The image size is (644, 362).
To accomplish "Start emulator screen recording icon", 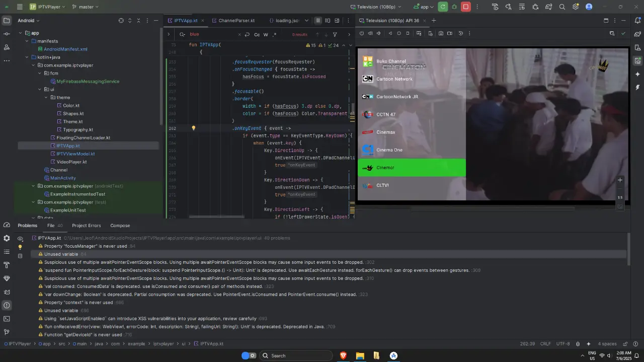I will 450,33.
